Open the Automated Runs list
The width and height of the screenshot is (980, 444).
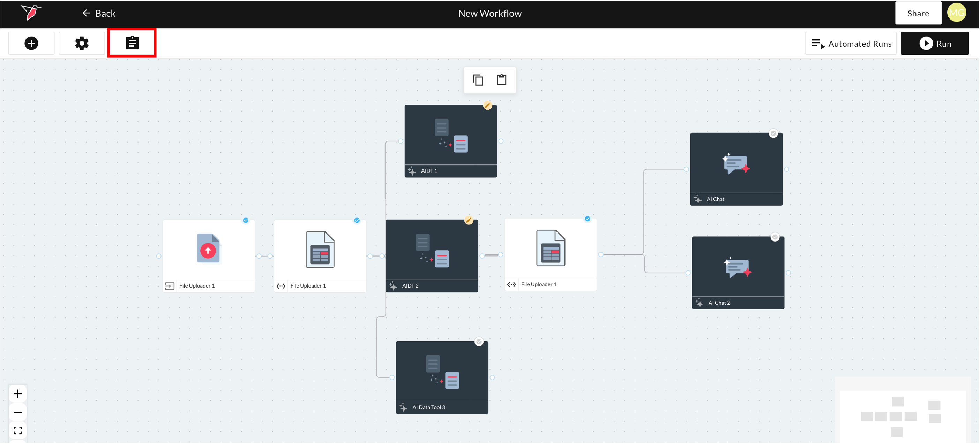pos(851,44)
